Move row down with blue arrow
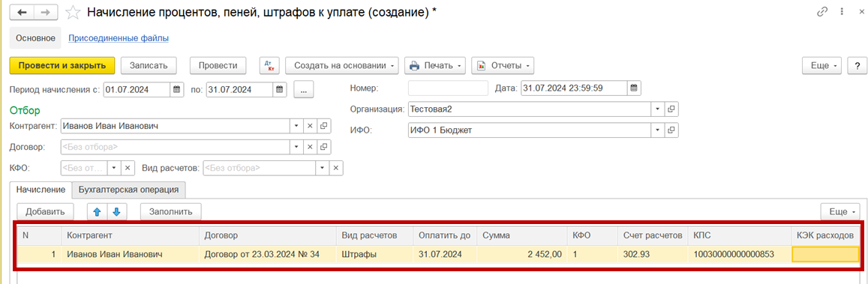 pyautogui.click(x=116, y=211)
